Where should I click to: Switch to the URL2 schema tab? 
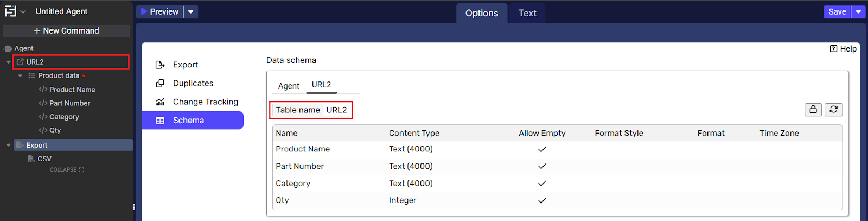pos(321,85)
